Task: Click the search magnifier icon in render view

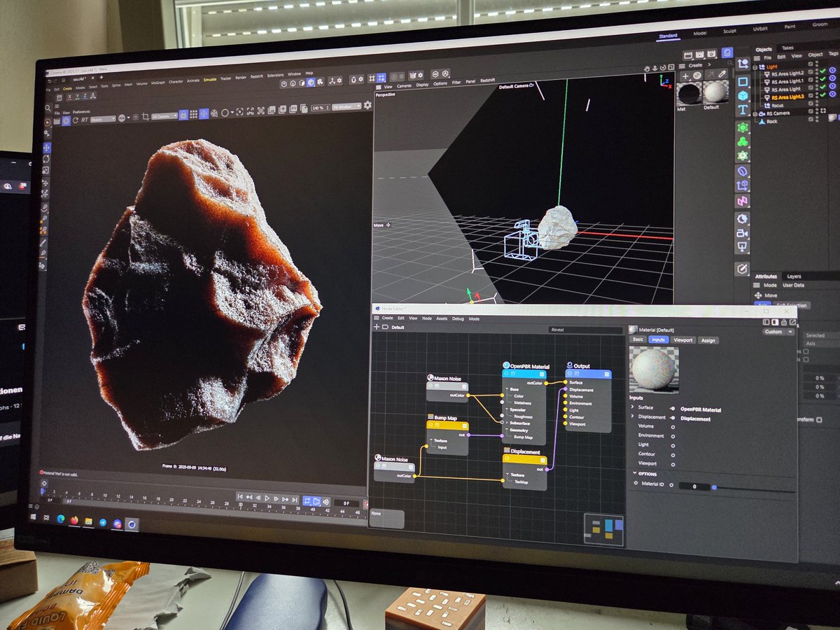Action: (48, 108)
